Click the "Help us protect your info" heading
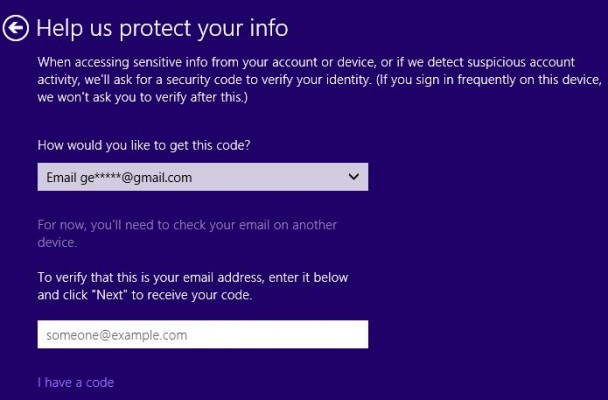The image size is (608, 400). tap(162, 27)
